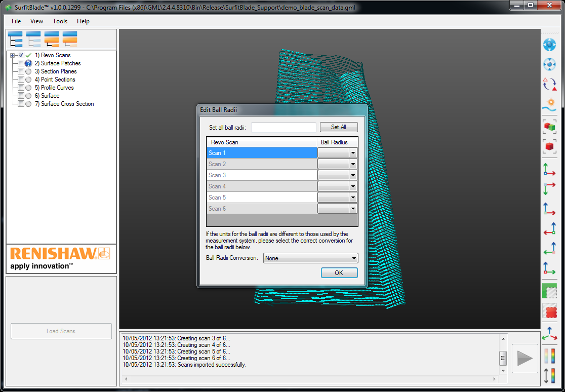The height and width of the screenshot is (392, 565).
Task: Click the red dashed selection icon
Action: click(549, 310)
